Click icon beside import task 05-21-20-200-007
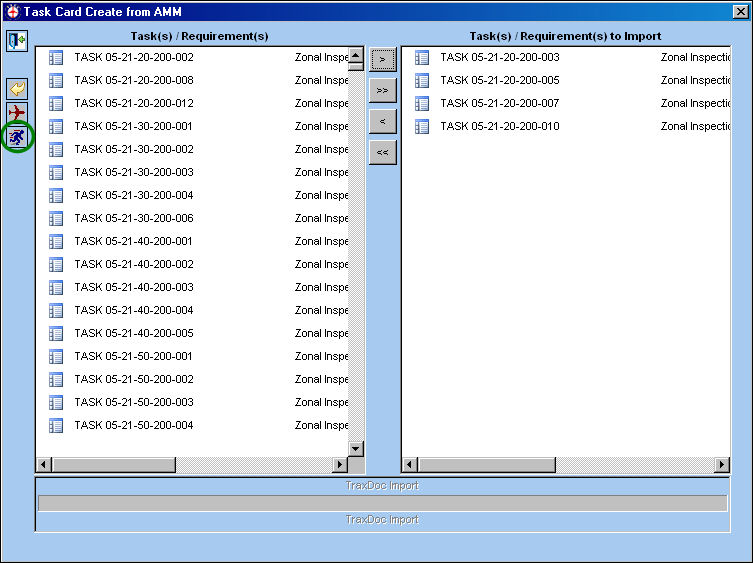The image size is (753, 563). click(x=422, y=104)
